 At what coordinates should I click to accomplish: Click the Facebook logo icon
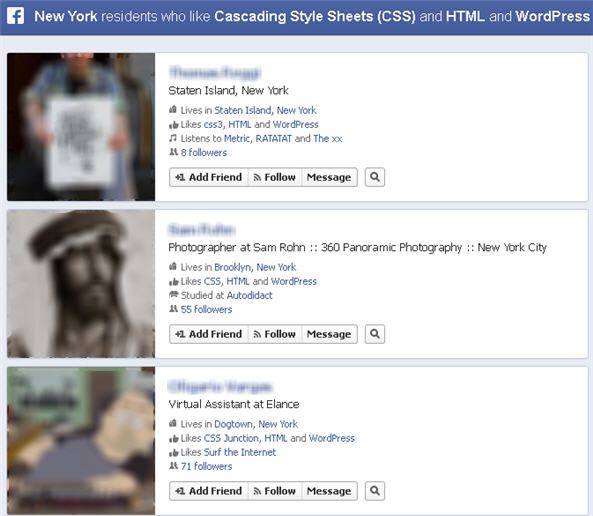point(16,16)
